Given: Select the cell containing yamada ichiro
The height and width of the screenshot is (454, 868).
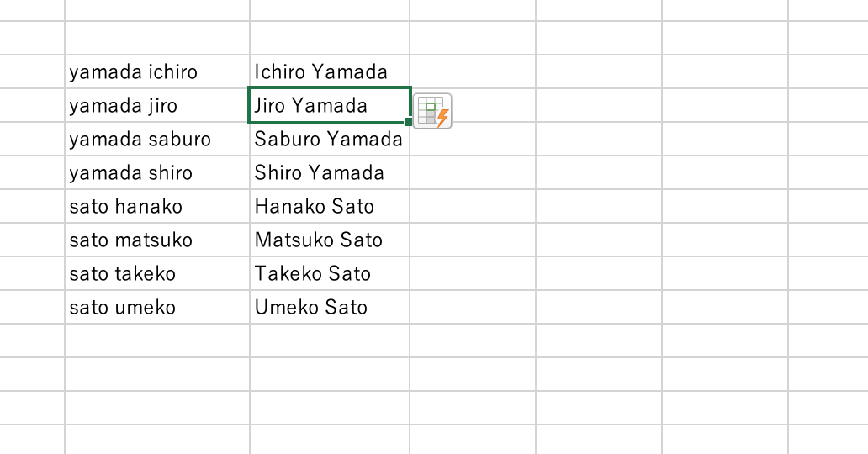Looking at the screenshot, I should click(156, 72).
